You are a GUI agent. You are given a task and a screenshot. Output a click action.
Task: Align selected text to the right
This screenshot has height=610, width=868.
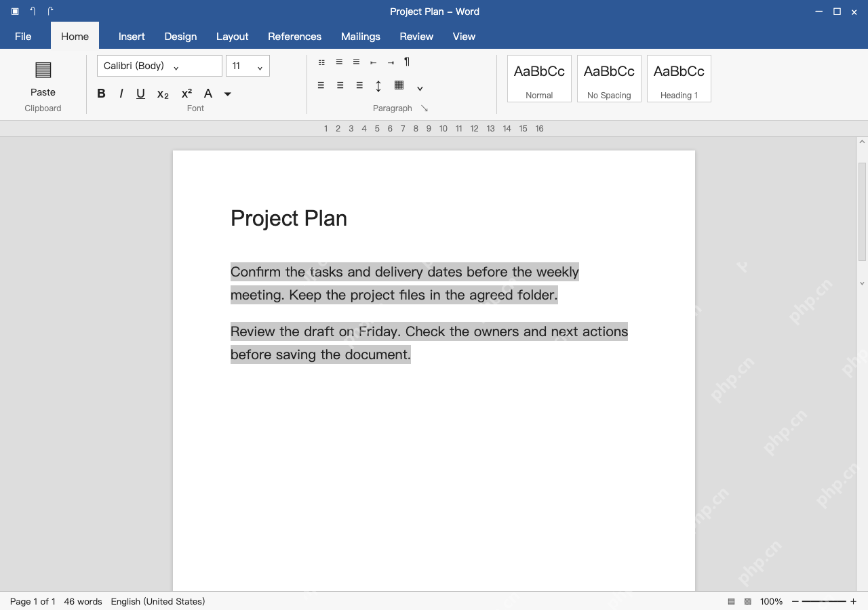(359, 85)
